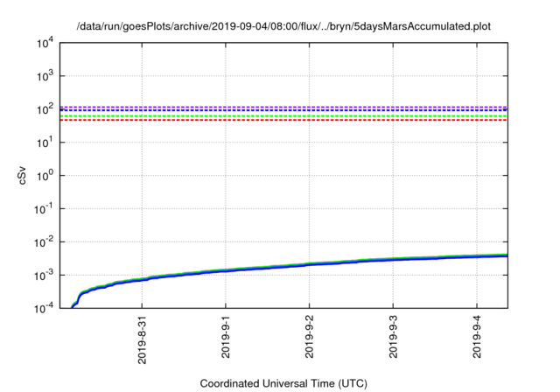Click the 10^-3 y-axis label
The height and width of the screenshot is (392, 560).
[44, 276]
